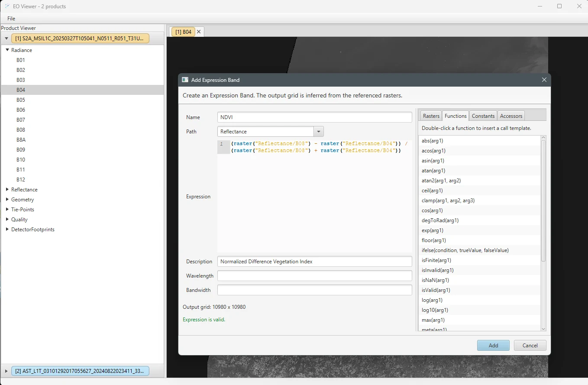Select band B04 in the product tree
Screen dimensions: 588x385
pos(82,90)
